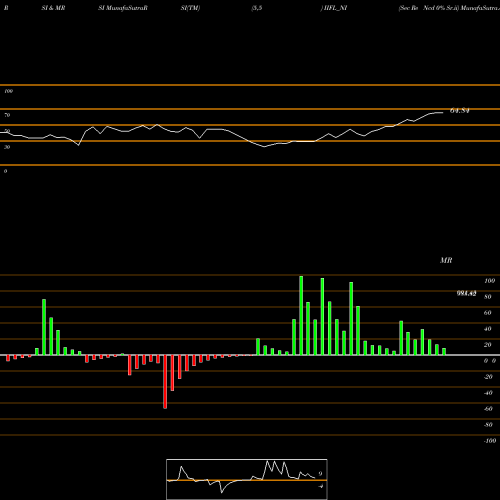The height and width of the screenshot is (500, 500).
Task: Select the 30 level label on RSI axis
Action: [7, 147]
